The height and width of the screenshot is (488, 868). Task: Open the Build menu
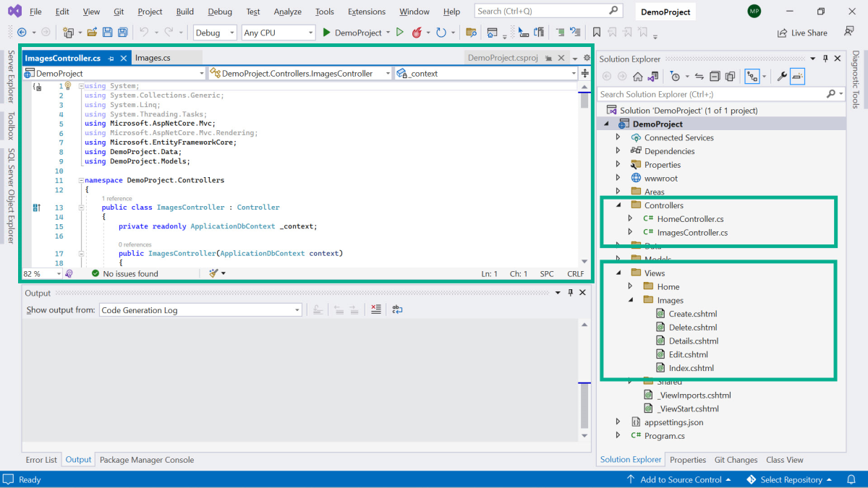click(185, 12)
